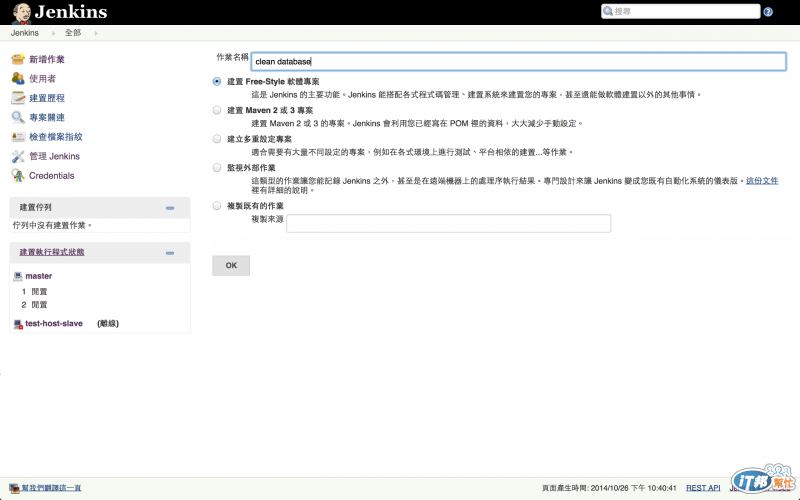This screenshot has height=500, width=800.
Task: Click the 使用者 people icon
Action: click(x=18, y=79)
